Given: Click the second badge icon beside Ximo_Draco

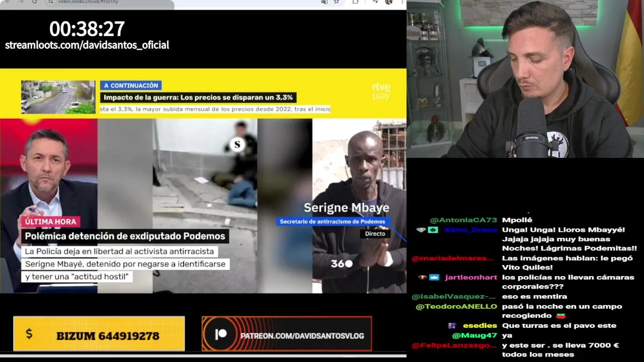Looking at the screenshot, I should click(433, 230).
